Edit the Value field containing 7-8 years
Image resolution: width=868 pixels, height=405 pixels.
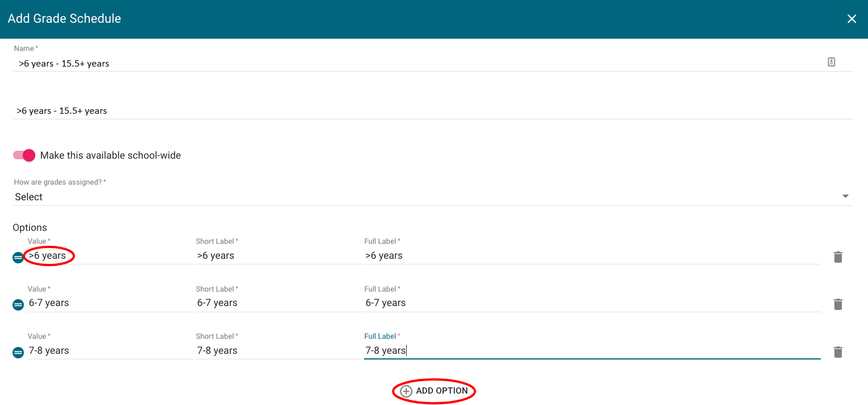[x=109, y=351]
